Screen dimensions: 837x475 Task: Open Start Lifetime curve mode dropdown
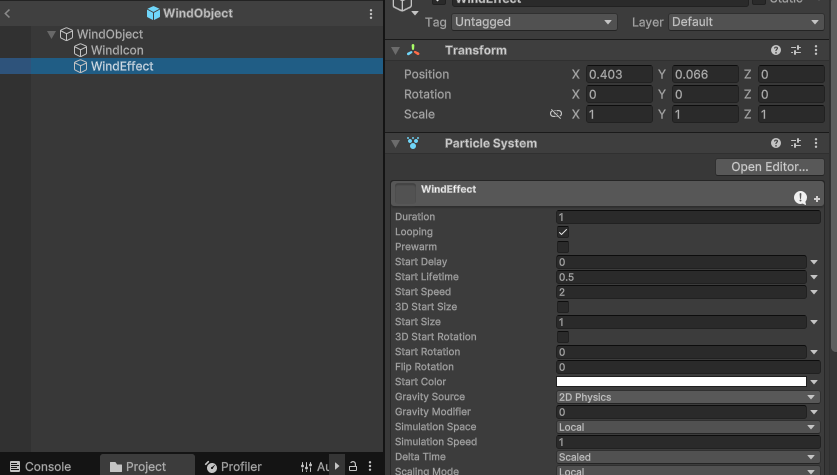(814, 277)
